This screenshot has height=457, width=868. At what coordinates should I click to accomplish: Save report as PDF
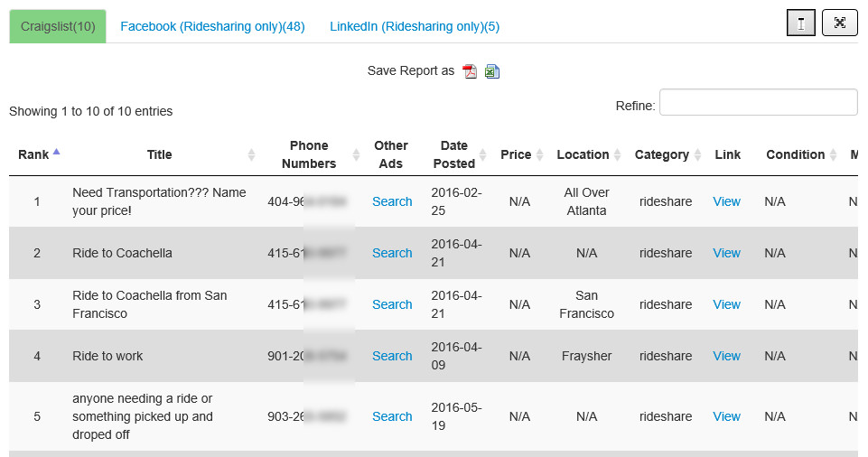click(470, 71)
